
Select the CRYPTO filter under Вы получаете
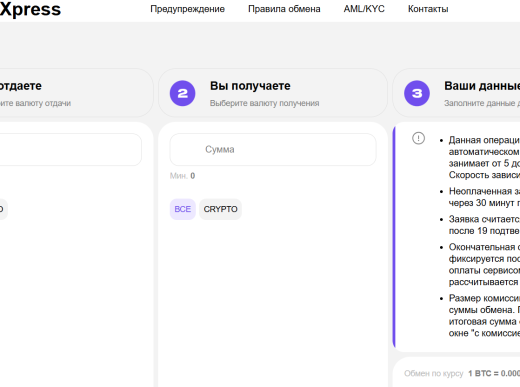(x=220, y=209)
